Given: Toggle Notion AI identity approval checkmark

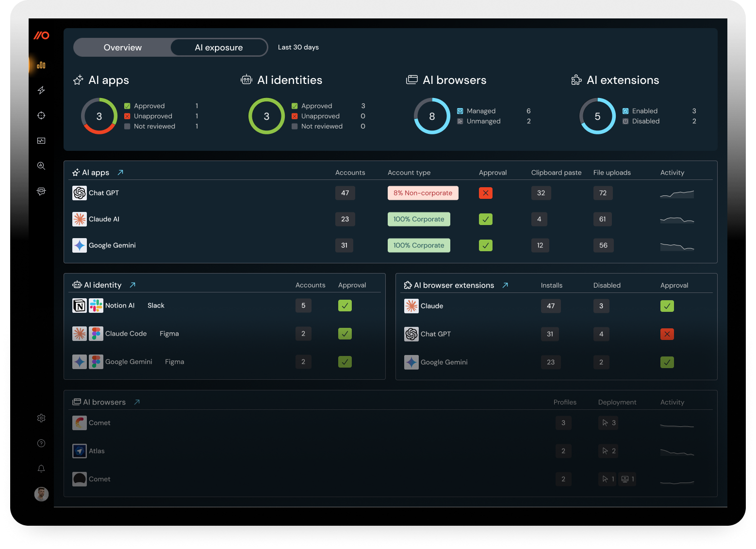Looking at the screenshot, I should tap(345, 306).
